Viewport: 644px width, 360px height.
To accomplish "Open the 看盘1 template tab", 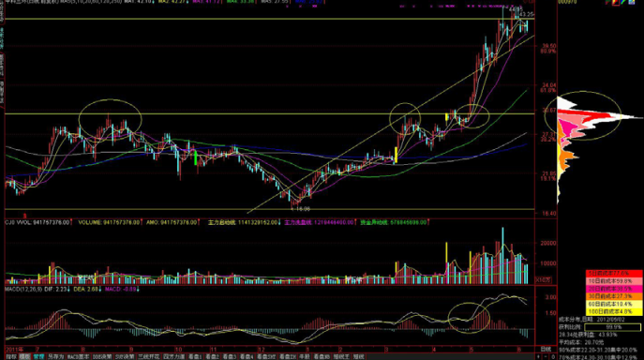I will point(195,356).
